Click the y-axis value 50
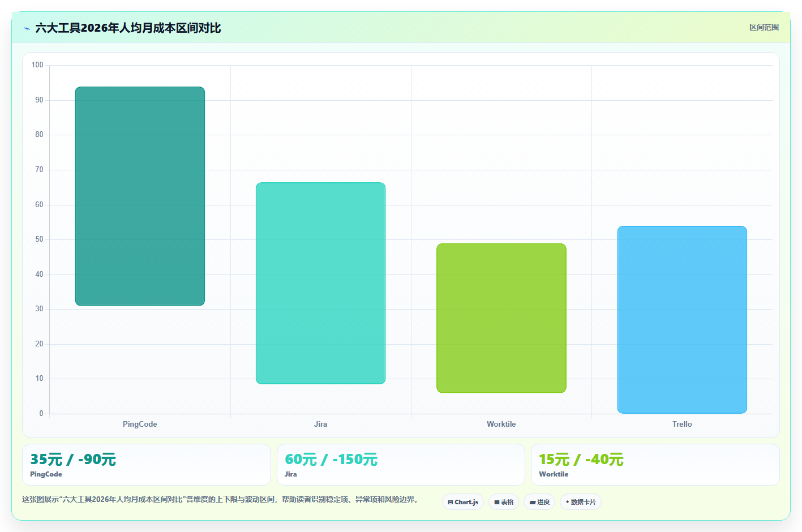Screen dimensions: 802x532 pyautogui.click(x=39, y=239)
